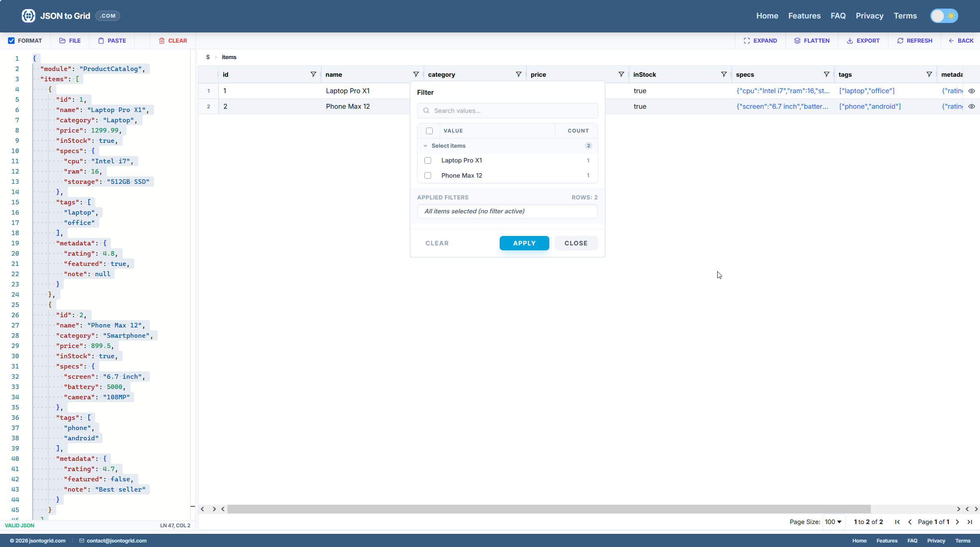This screenshot has height=547, width=980.
Task: Click FAQ in top navigation
Action: tap(838, 16)
